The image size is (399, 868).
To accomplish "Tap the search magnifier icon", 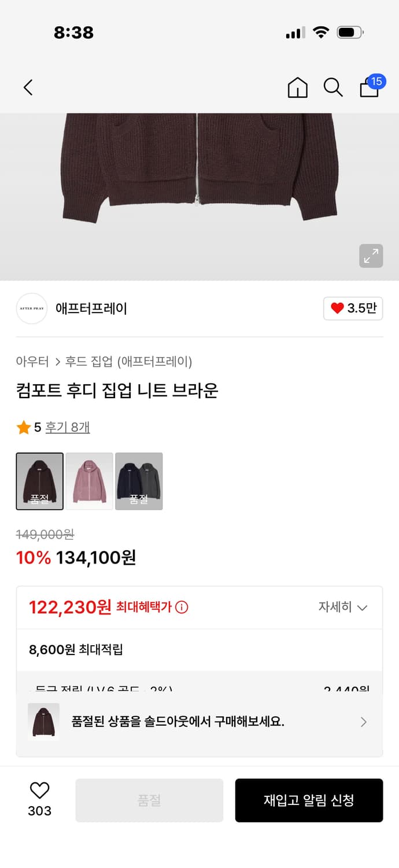I will [333, 88].
